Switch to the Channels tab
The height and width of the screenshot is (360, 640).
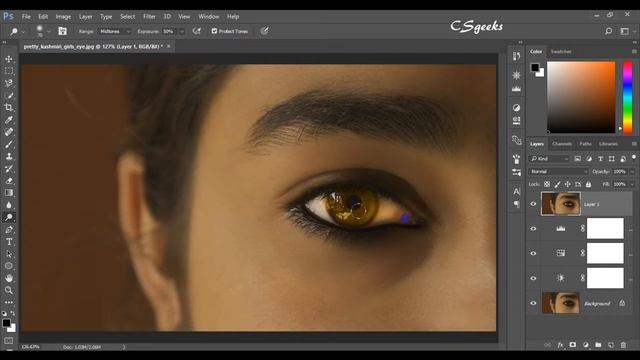[x=562, y=144]
